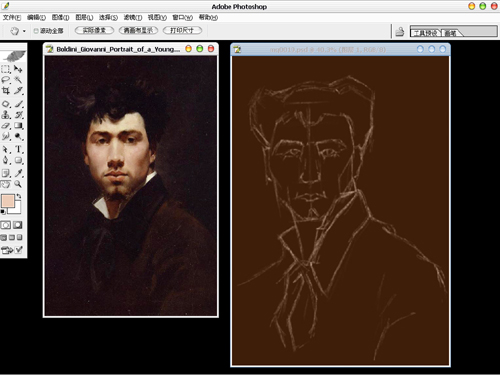The width and height of the screenshot is (500, 375).
Task: Open the 窗口 (Window) menu
Action: point(182,17)
